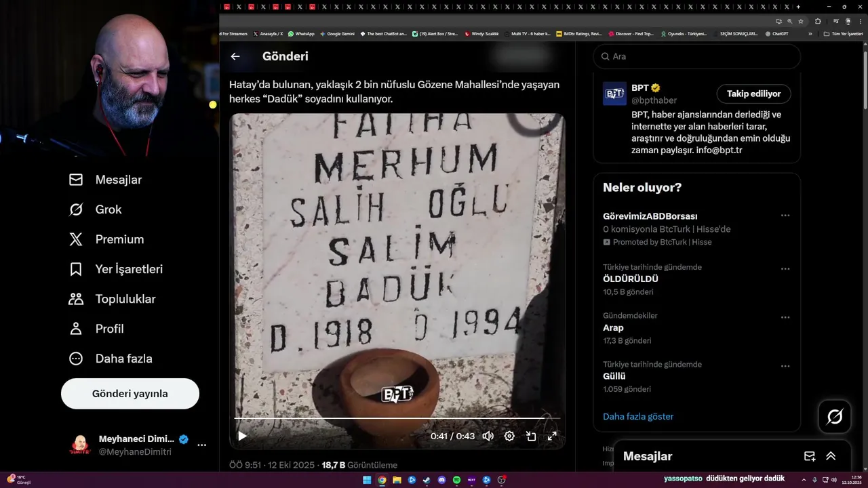The width and height of the screenshot is (868, 488).
Task: Show more bookmarks overflow chevron
Action: point(810,33)
